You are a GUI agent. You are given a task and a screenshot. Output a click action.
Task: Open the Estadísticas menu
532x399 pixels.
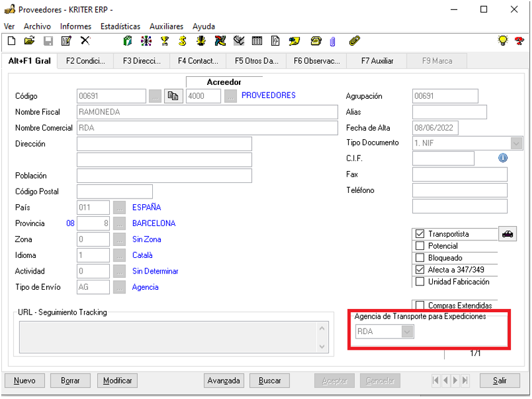[118, 26]
